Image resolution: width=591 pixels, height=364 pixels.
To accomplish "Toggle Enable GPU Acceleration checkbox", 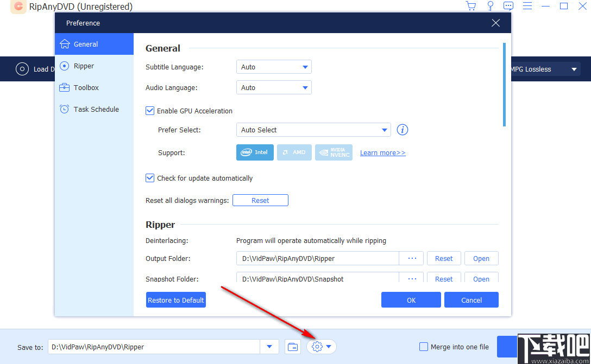I will (x=150, y=111).
